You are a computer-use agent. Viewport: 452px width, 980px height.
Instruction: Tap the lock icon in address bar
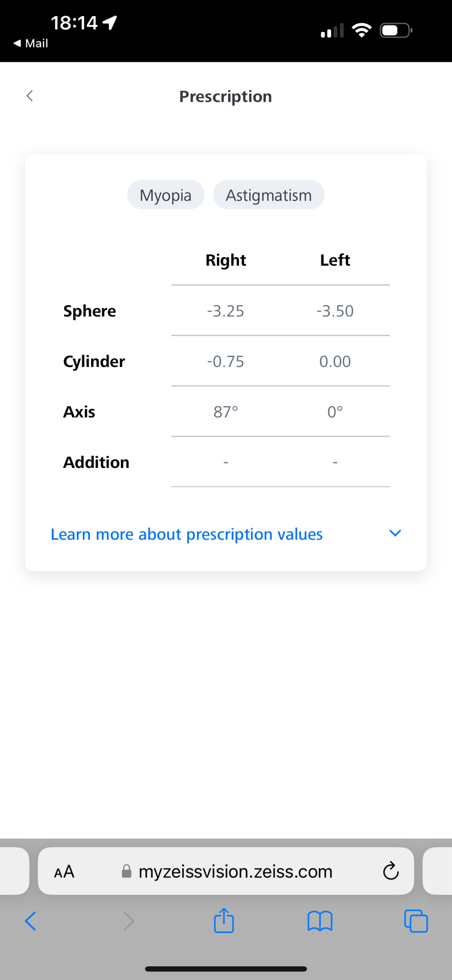(126, 871)
